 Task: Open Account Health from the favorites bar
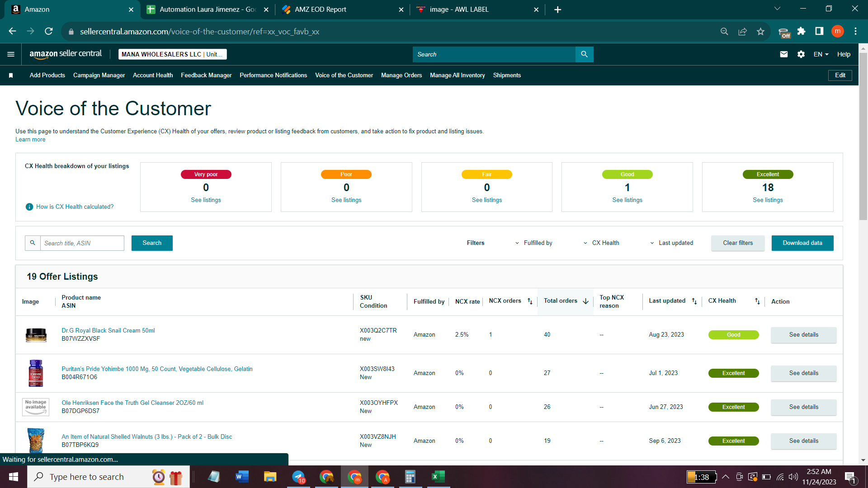pos(153,75)
